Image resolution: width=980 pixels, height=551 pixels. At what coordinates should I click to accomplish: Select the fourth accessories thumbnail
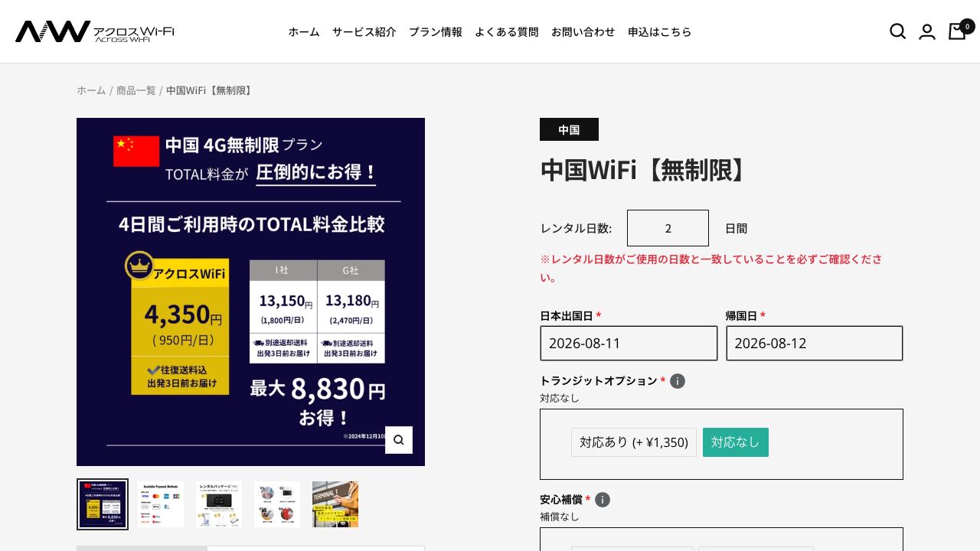[277, 504]
